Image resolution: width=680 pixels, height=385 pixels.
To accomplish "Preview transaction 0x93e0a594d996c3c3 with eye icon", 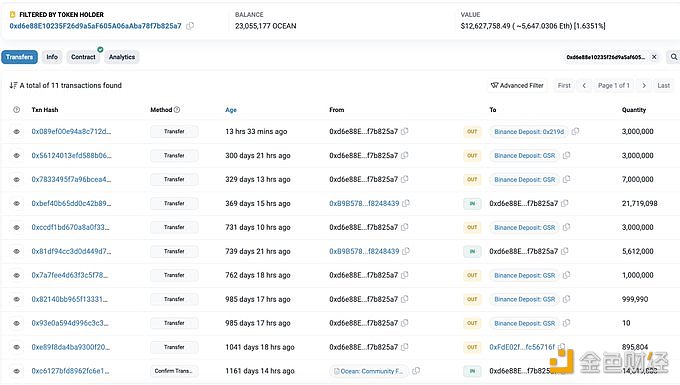I will coord(16,323).
